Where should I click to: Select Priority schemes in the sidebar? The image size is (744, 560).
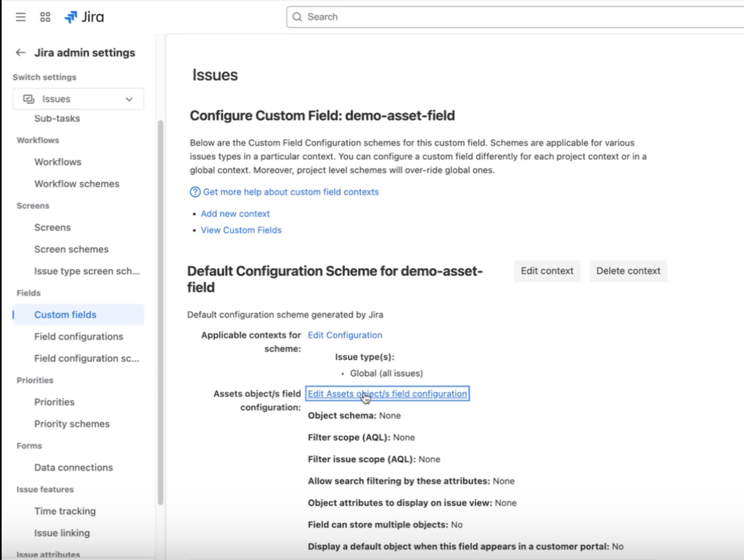pyautogui.click(x=72, y=424)
